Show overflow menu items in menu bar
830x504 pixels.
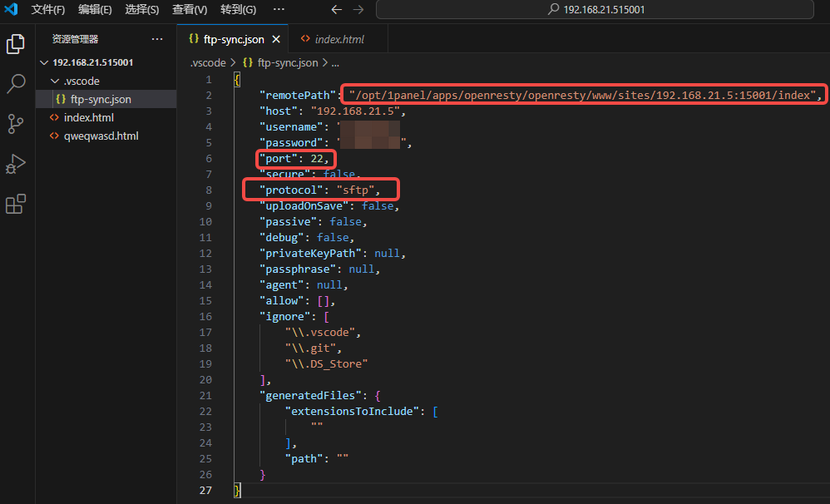tap(279, 10)
